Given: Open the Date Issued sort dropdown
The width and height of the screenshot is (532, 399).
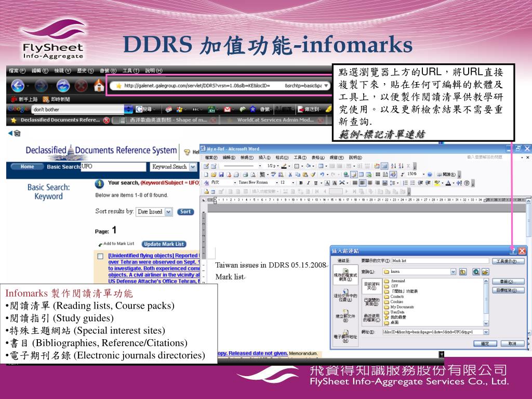Looking at the screenshot, I should (x=168, y=212).
